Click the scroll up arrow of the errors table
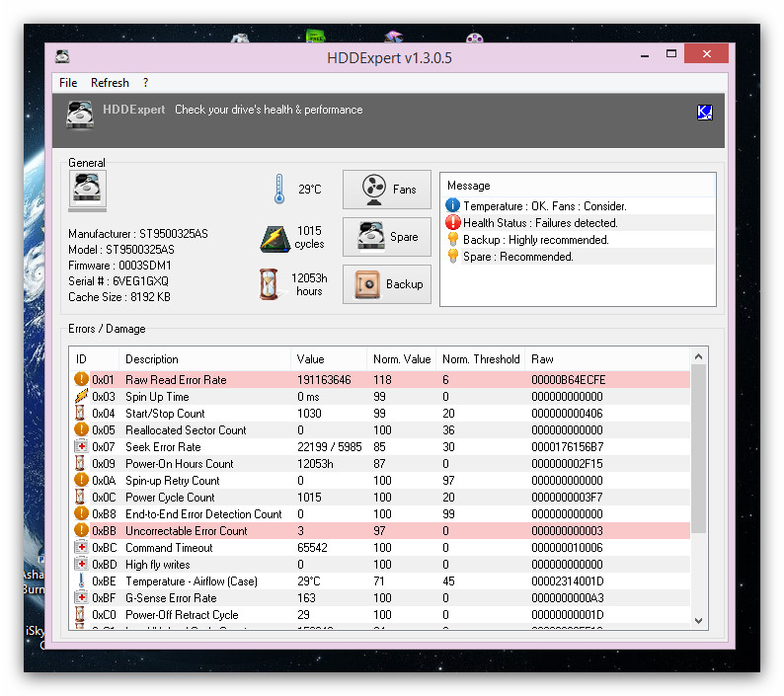Image resolution: width=784 pixels, height=696 pixels. pos(698,356)
